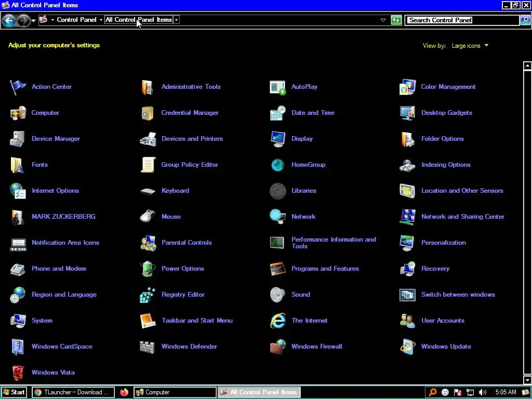532x399 pixels.
Task: Open recent pages dropdown next to Forward button
Action: [33, 21]
